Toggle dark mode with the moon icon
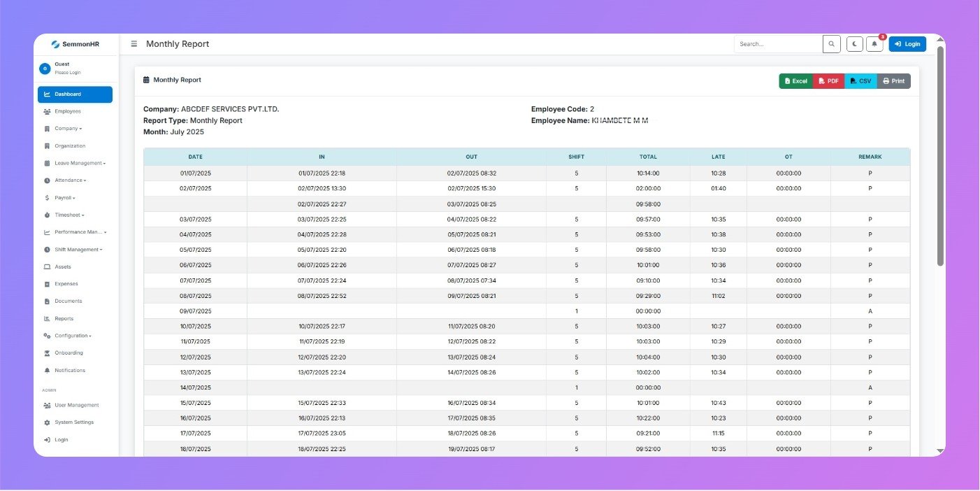 coord(854,43)
